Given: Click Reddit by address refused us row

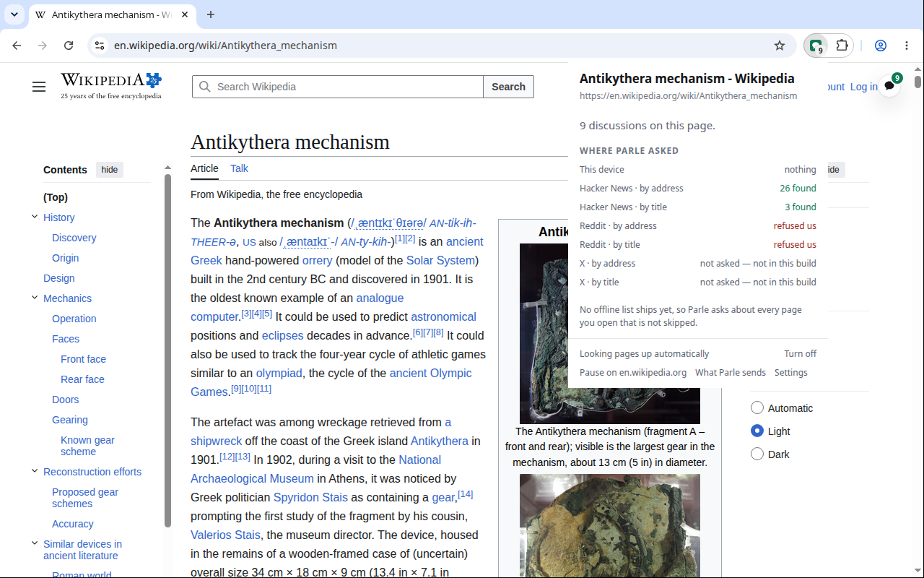Looking at the screenshot, I should pos(698,226).
